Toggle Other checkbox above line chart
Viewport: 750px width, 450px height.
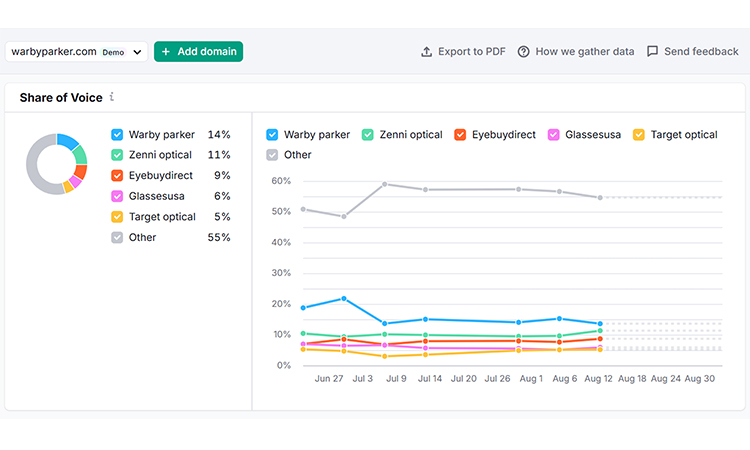[x=272, y=155]
